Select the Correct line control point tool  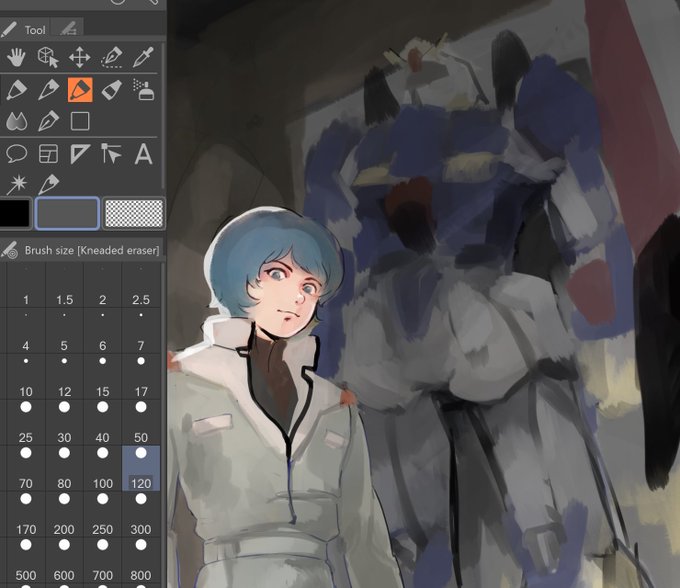click(x=111, y=154)
